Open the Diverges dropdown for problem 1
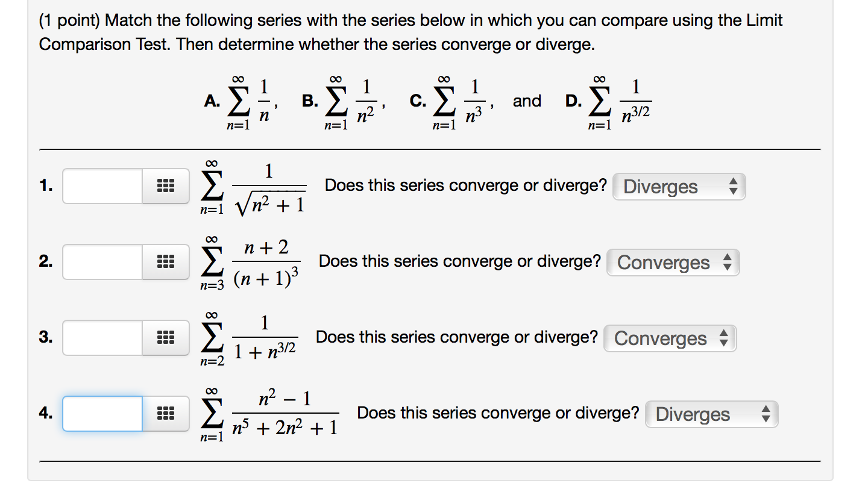Viewport: 868px width, 495px height. (679, 186)
